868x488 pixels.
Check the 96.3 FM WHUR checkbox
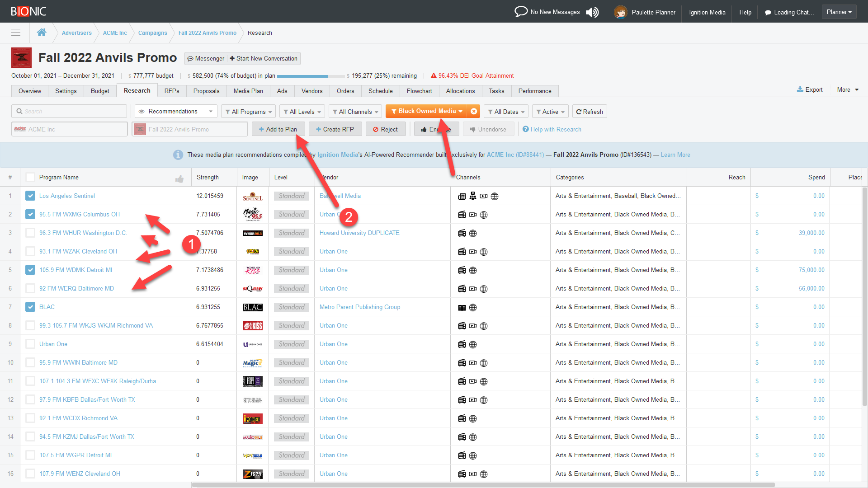30,233
